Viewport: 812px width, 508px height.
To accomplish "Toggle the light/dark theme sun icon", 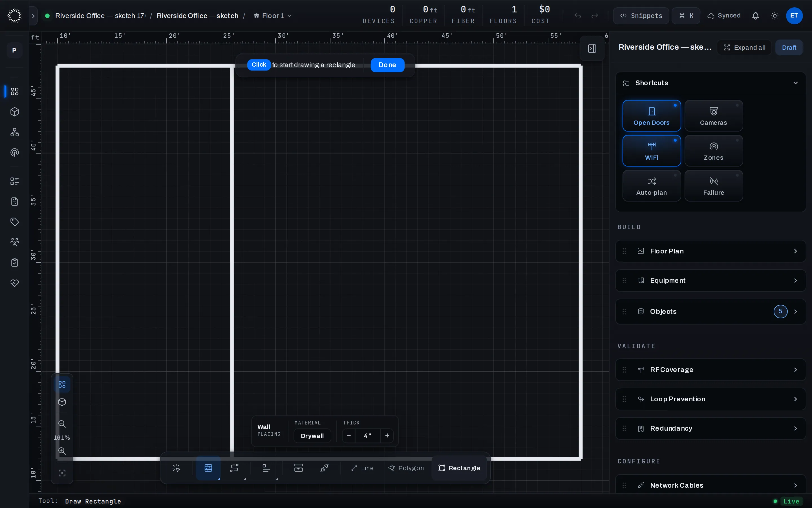I will (x=775, y=16).
